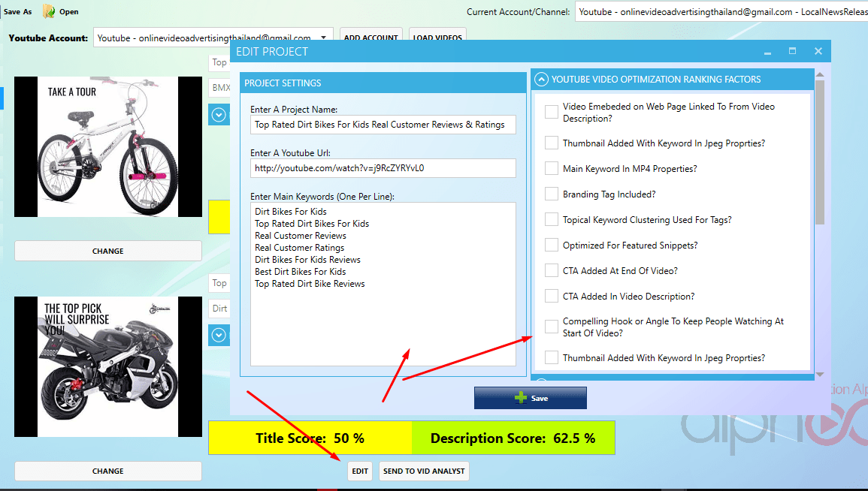Click the blue chevron beside the bicycle thumbnail

click(x=219, y=115)
